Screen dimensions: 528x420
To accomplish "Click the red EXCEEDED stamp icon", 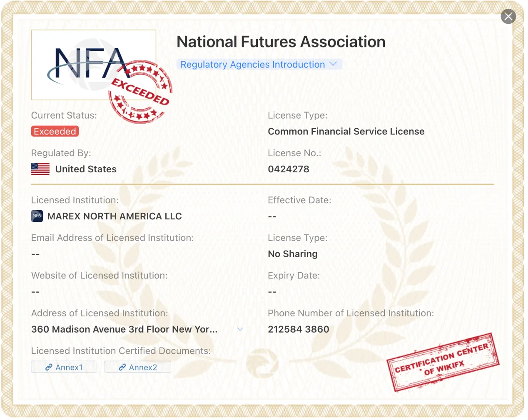I will coord(140,92).
